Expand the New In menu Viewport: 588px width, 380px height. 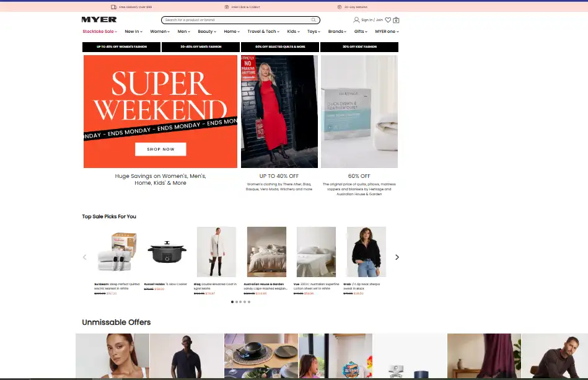[133, 32]
